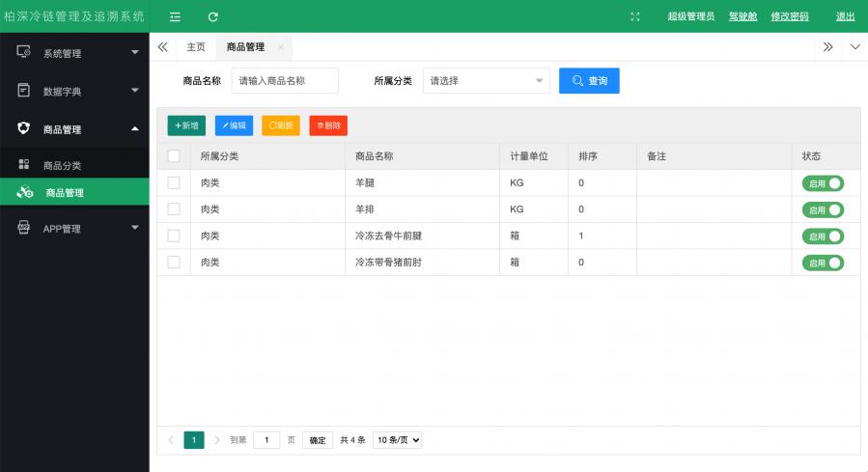Close the 商品管理 tab
868x472 pixels.
pyautogui.click(x=280, y=46)
